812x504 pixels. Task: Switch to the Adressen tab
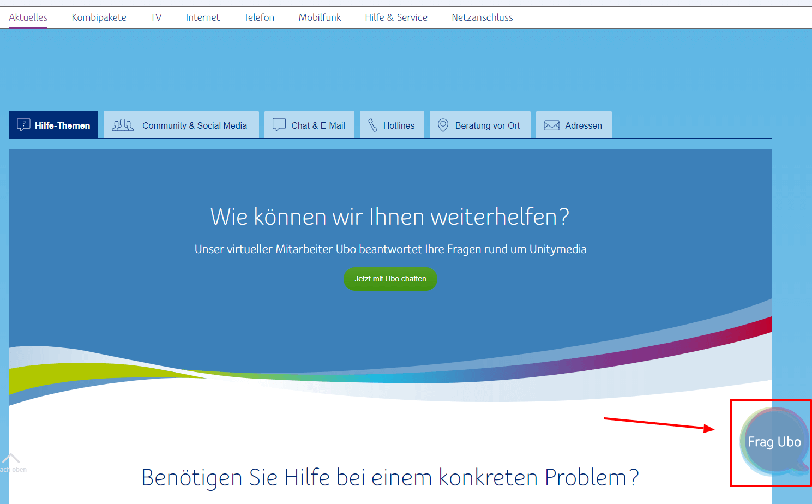coord(574,124)
